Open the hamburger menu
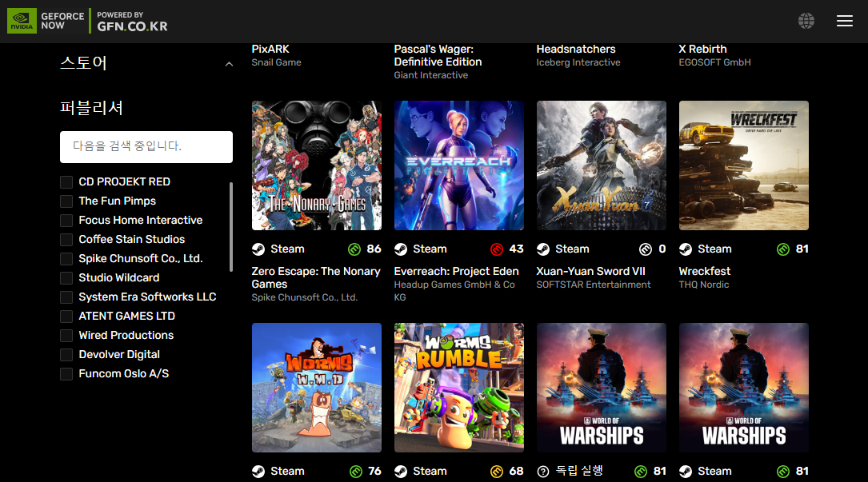 pyautogui.click(x=844, y=21)
